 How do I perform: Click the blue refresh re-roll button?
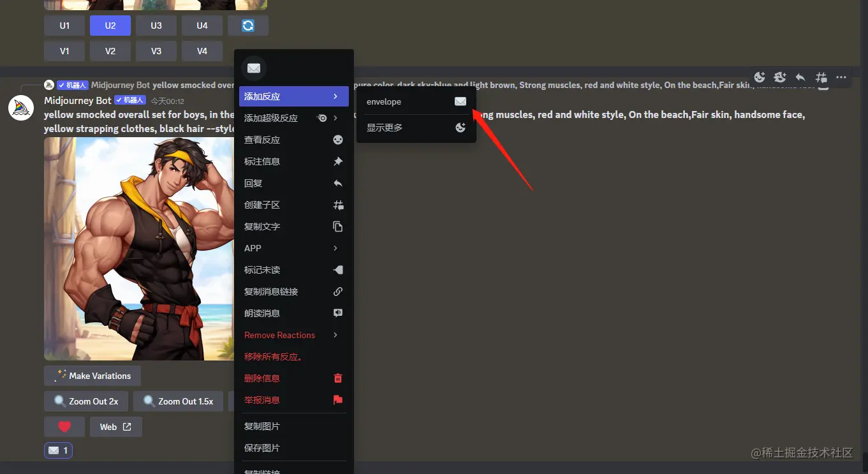click(248, 26)
